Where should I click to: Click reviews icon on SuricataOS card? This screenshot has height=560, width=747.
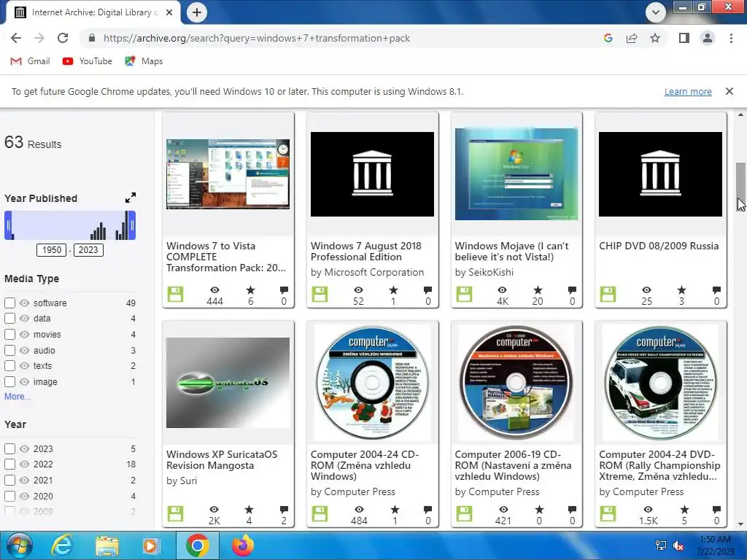[284, 510]
